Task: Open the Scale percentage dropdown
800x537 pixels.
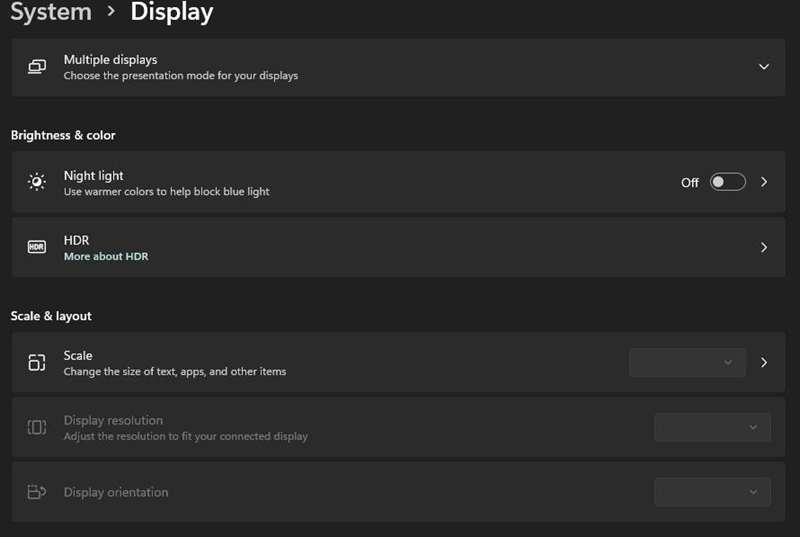Action: point(687,362)
